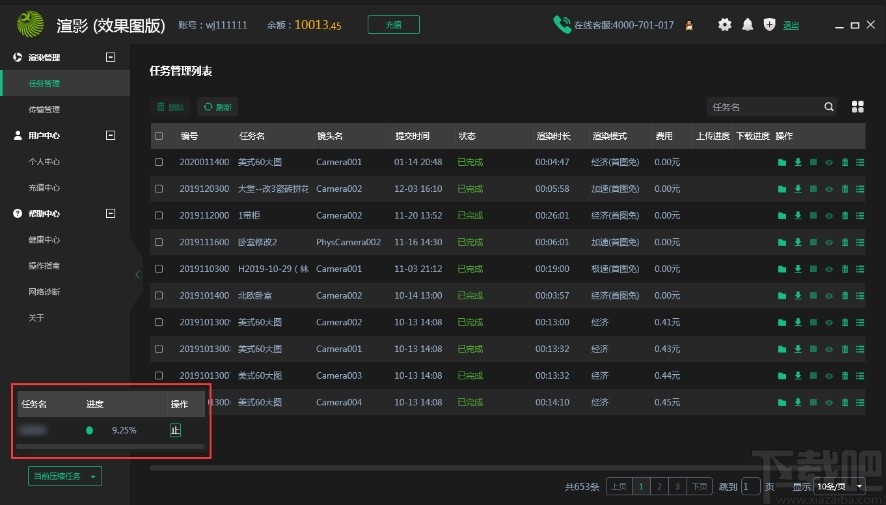Click the customer service avatar icon
This screenshot has width=886, height=505.
click(x=689, y=25)
